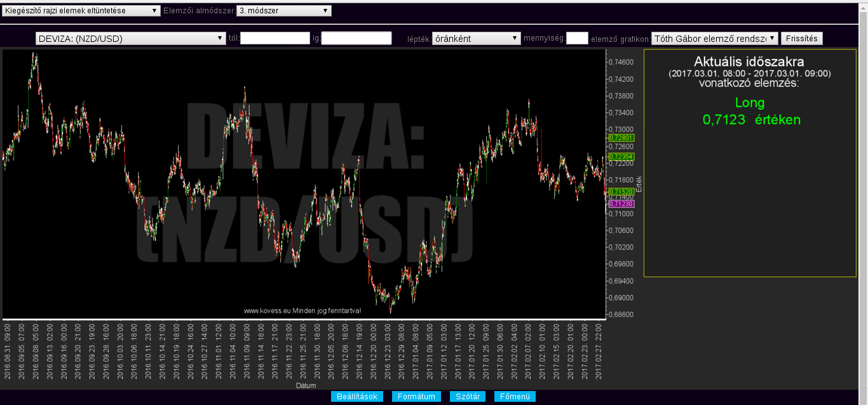Focus the 'ig' end date input field
The width and height of the screenshot is (868, 405).
[356, 39]
